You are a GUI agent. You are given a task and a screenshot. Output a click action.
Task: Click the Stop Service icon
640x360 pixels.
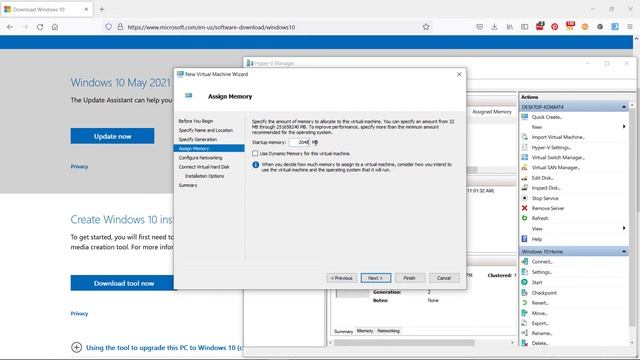pyautogui.click(x=524, y=198)
